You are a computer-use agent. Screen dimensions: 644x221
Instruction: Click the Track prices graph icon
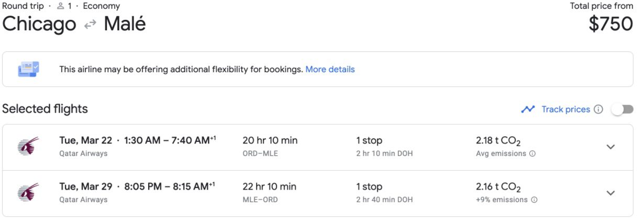(x=528, y=109)
